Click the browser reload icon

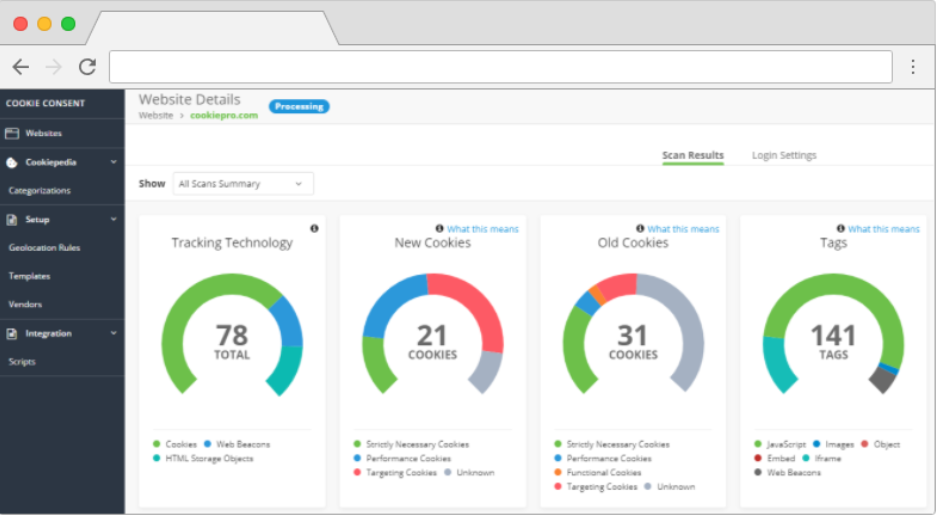pos(87,67)
